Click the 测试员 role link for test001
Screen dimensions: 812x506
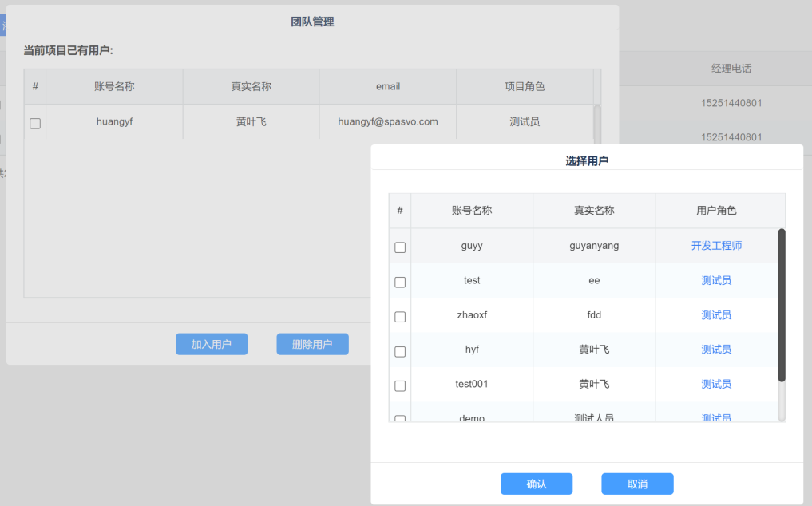coord(716,384)
